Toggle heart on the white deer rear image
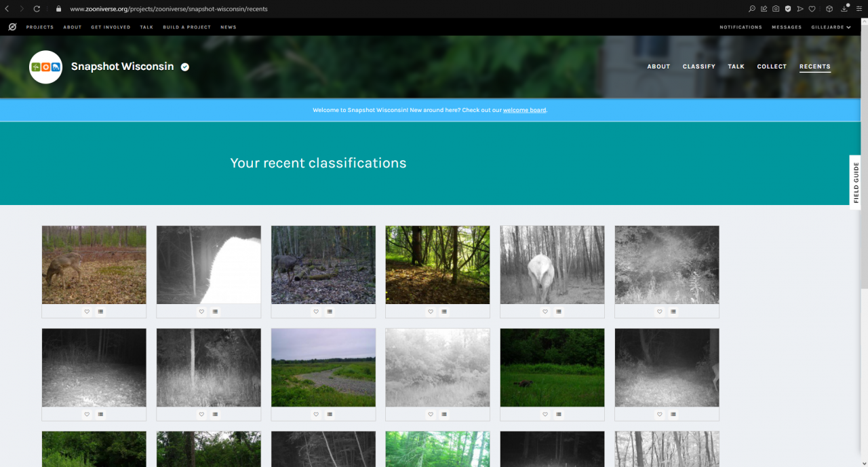Image resolution: width=868 pixels, height=467 pixels. pyautogui.click(x=545, y=312)
